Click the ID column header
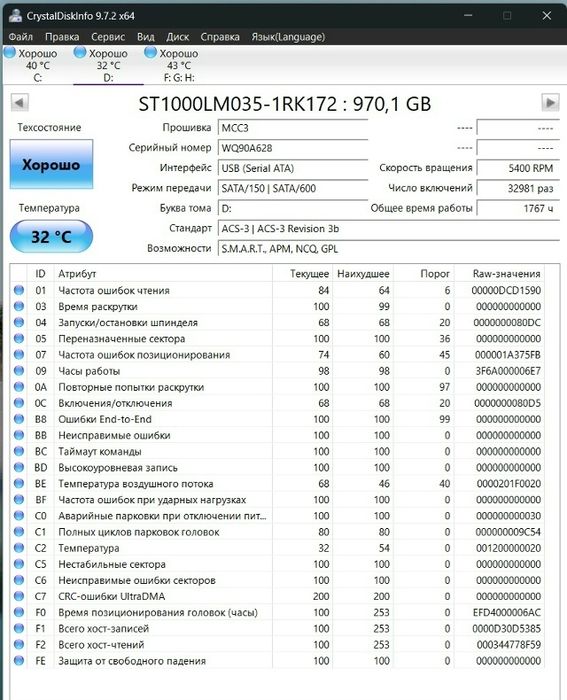The image size is (567, 700). coord(40,274)
